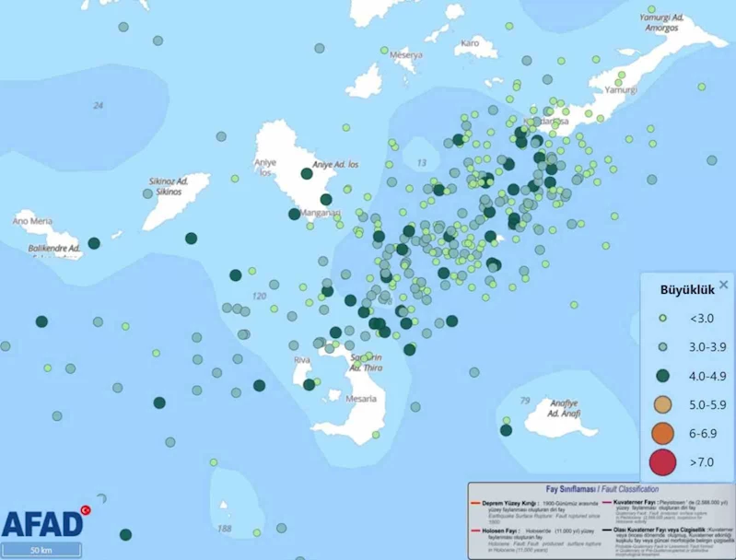Click the Turkish flag emblem beside AFAD
The height and width of the screenshot is (560, 736).
[86, 510]
